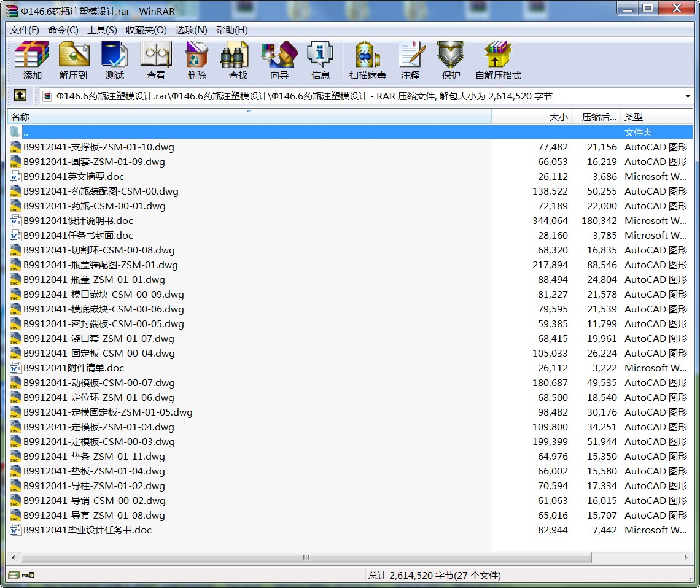Click the SFX (自解压格式) icon

pos(498,60)
